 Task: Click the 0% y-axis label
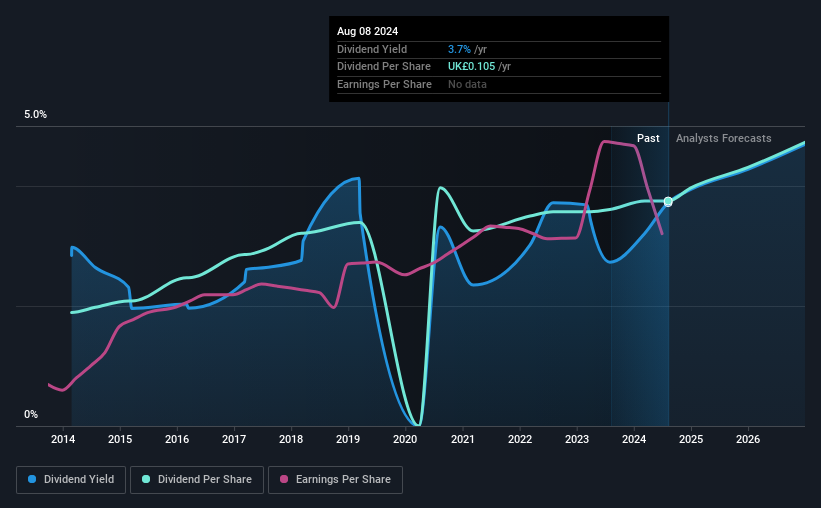pyautogui.click(x=31, y=414)
